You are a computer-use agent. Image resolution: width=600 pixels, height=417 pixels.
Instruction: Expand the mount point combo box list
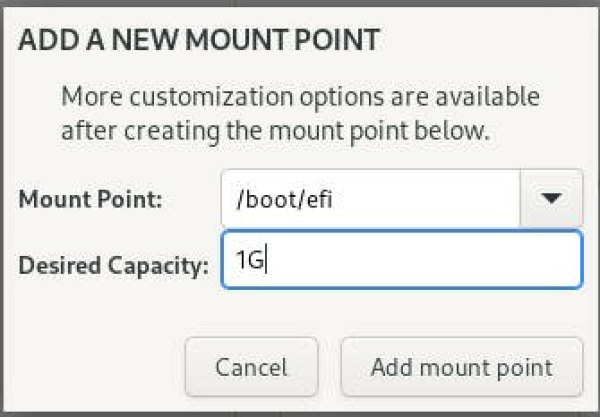(x=551, y=198)
